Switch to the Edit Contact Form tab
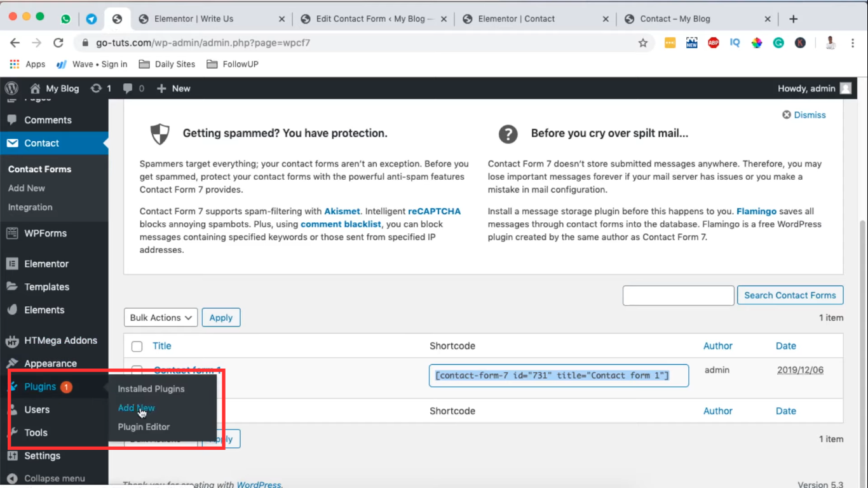The height and width of the screenshot is (488, 868). (374, 19)
